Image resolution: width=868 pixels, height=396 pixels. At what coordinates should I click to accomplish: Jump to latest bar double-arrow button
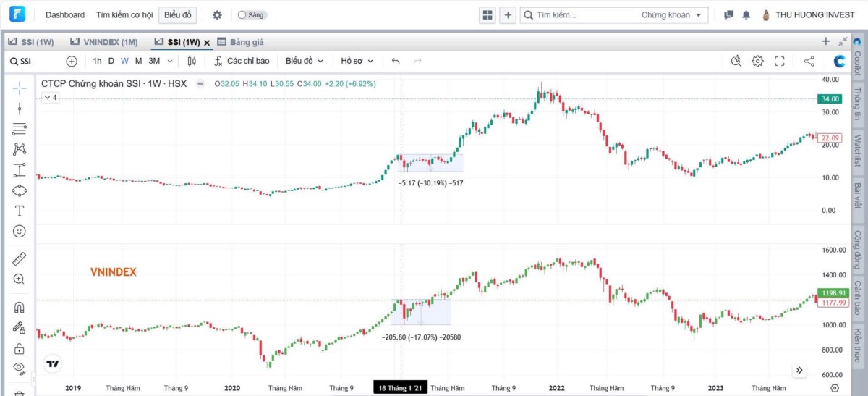799,370
